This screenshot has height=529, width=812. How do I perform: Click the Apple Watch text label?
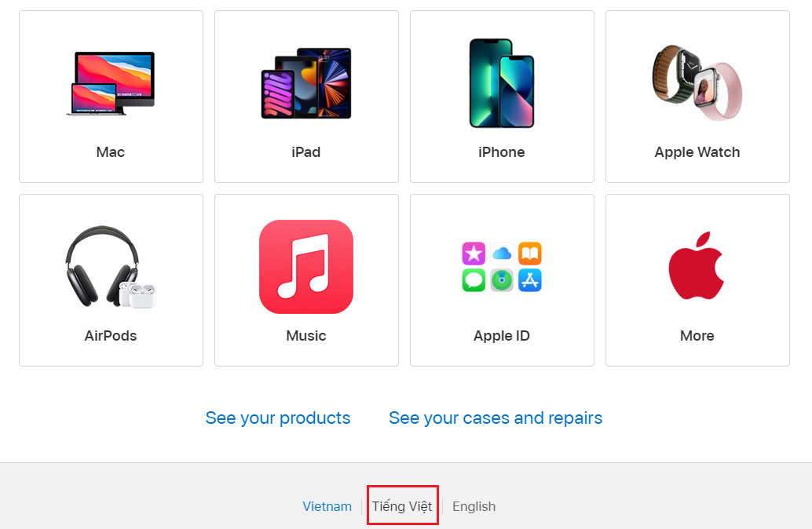click(x=697, y=152)
